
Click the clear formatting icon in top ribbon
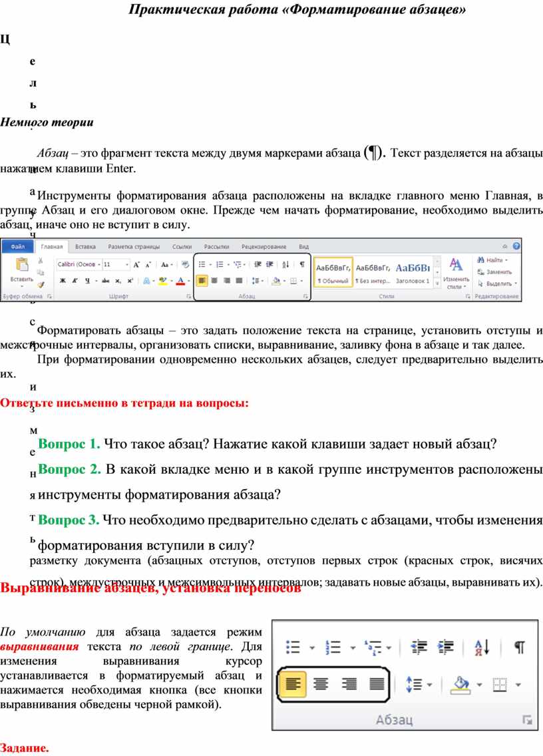[x=185, y=264]
